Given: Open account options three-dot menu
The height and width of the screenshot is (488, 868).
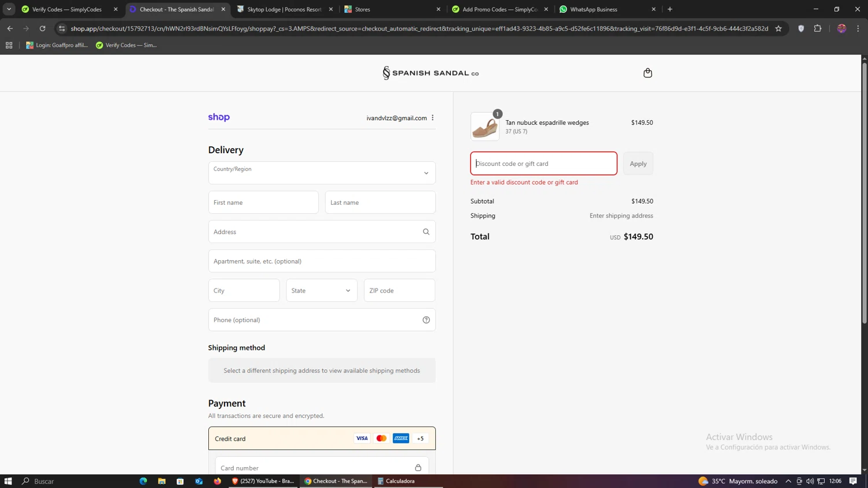Looking at the screenshot, I should [432, 118].
